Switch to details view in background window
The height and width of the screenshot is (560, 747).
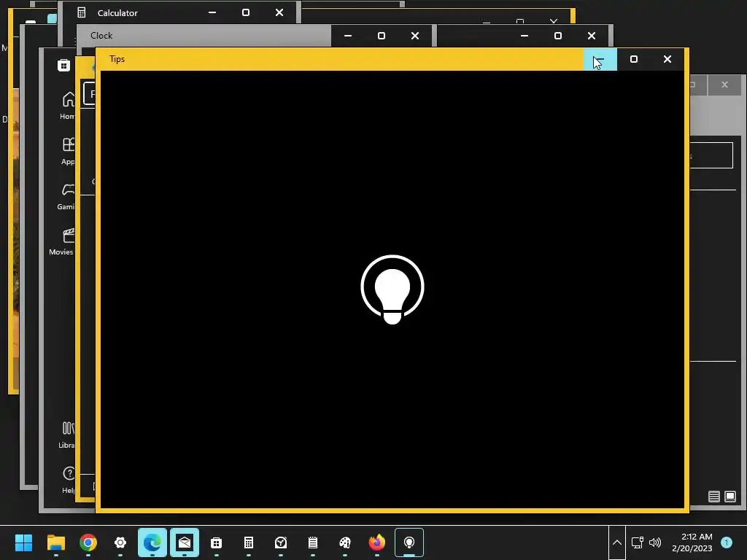pyautogui.click(x=713, y=497)
